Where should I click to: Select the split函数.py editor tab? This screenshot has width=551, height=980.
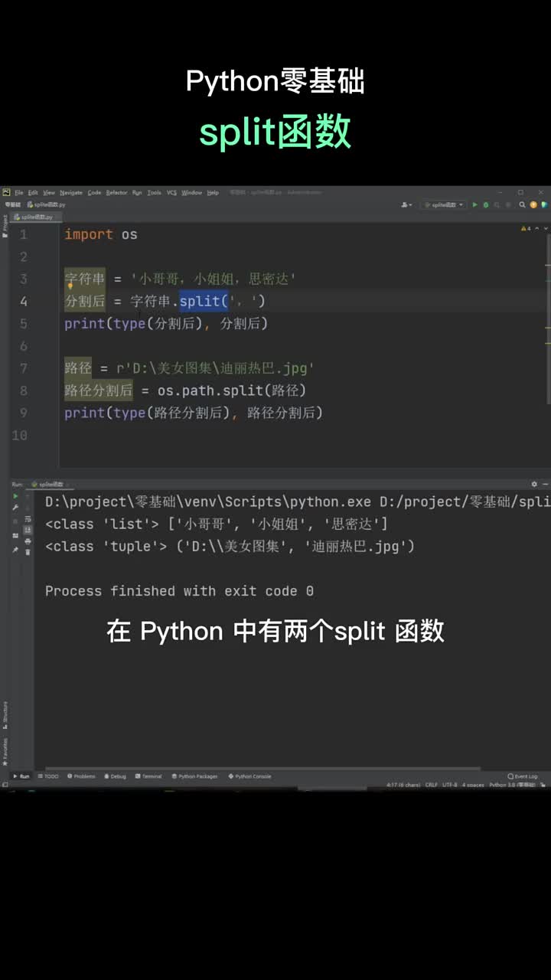(37, 217)
